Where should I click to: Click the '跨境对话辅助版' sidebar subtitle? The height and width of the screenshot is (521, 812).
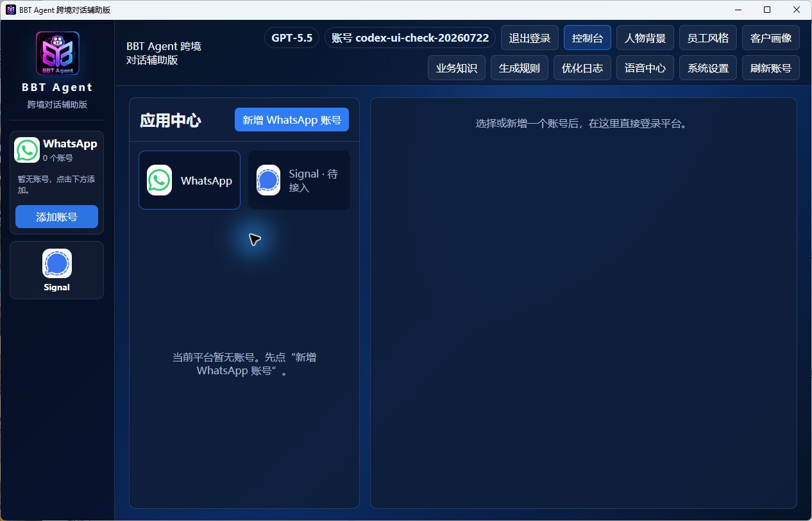pyautogui.click(x=57, y=104)
